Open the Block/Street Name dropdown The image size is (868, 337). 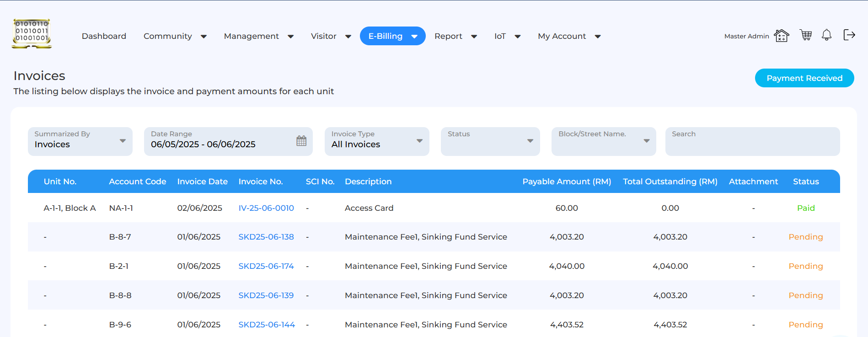pos(604,141)
